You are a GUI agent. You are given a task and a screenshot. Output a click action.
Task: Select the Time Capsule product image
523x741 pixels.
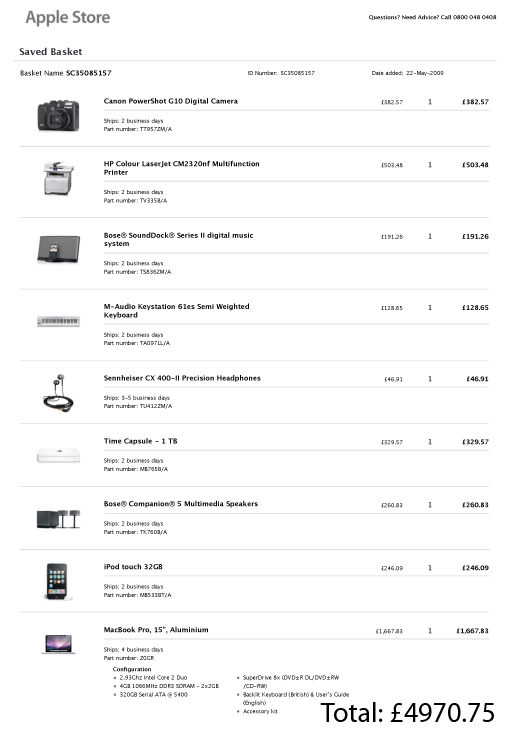click(59, 456)
